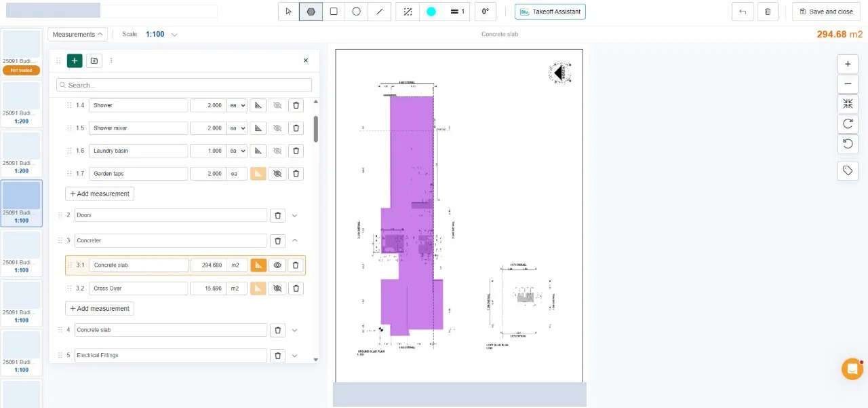Delete the Laundry basin measurement
The width and height of the screenshot is (868, 408).
point(296,151)
